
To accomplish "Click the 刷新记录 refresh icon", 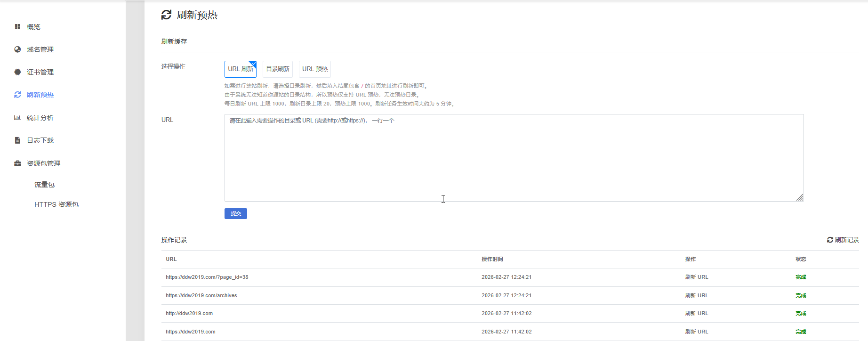I will tap(830, 240).
